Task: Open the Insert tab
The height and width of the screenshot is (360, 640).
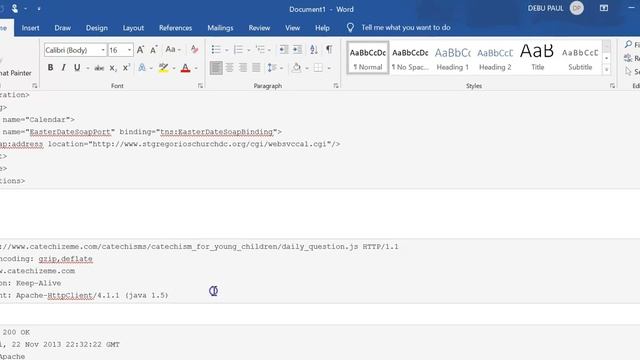Action: [x=31, y=28]
